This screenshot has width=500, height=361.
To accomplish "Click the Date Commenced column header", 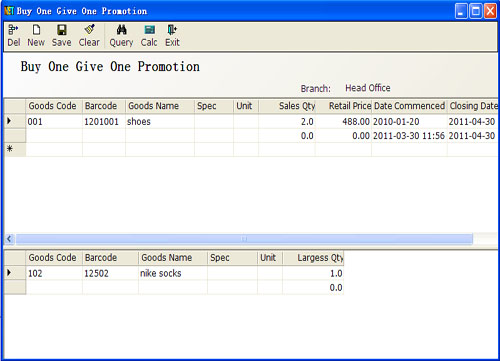I will pos(409,106).
